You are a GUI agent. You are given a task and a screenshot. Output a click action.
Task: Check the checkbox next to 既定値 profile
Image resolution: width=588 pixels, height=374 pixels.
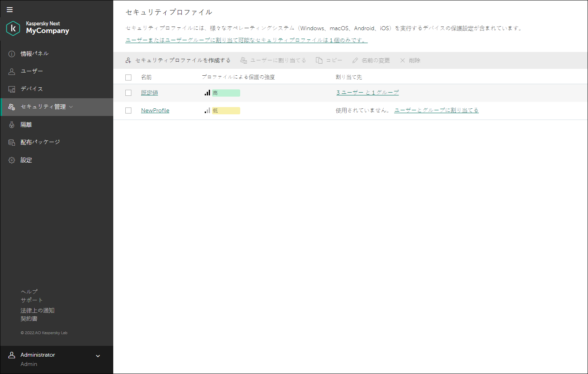click(x=128, y=93)
